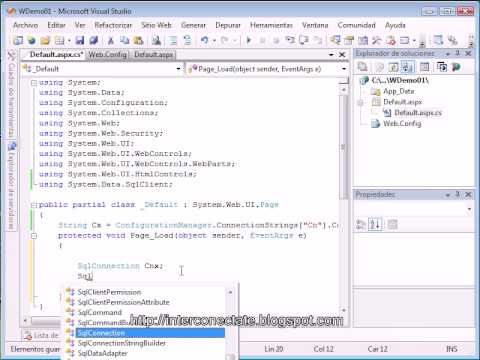
Task: Open the Explorador de servidores side tab
Action: coord(12,186)
